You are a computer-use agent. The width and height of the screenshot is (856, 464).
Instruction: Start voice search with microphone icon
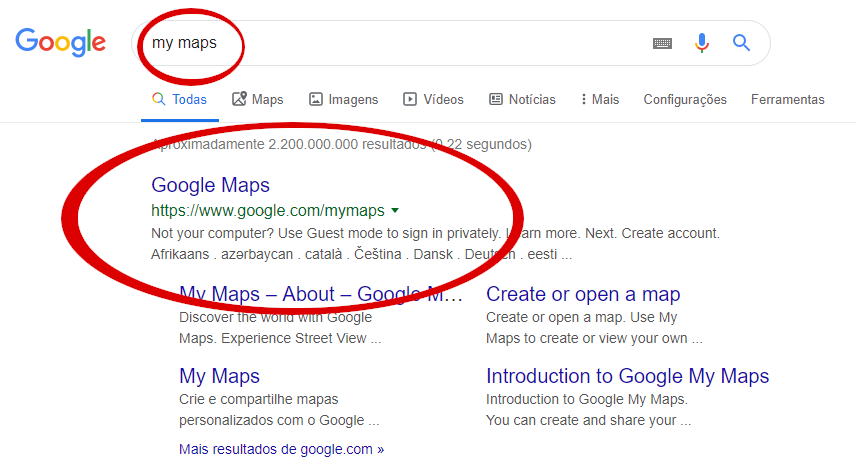click(702, 43)
